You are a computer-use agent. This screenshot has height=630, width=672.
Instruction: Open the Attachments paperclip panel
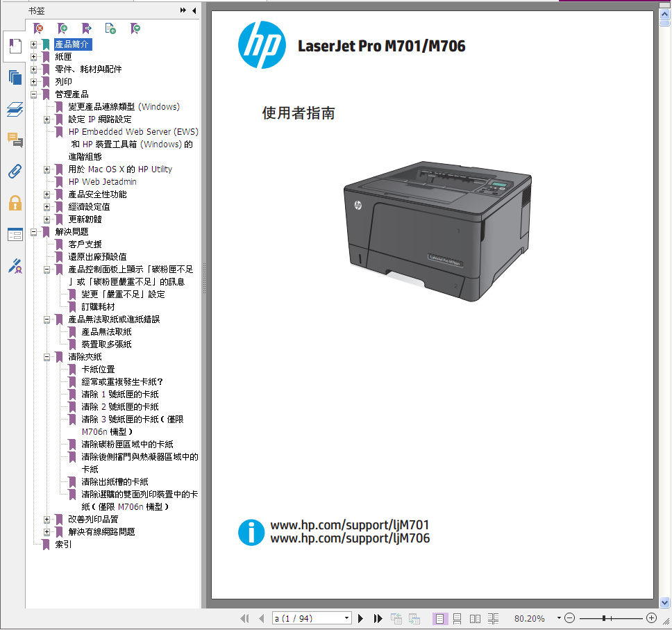[x=15, y=172]
